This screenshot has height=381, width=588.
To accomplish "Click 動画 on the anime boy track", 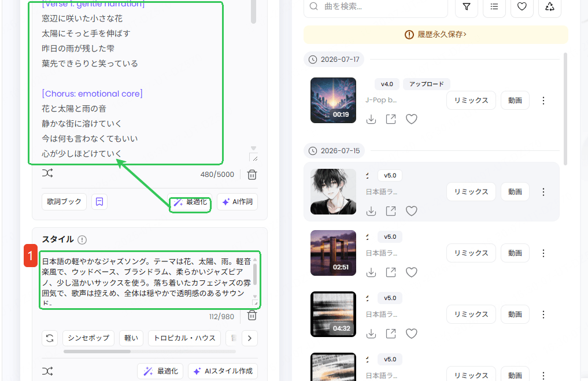I will (x=515, y=192).
